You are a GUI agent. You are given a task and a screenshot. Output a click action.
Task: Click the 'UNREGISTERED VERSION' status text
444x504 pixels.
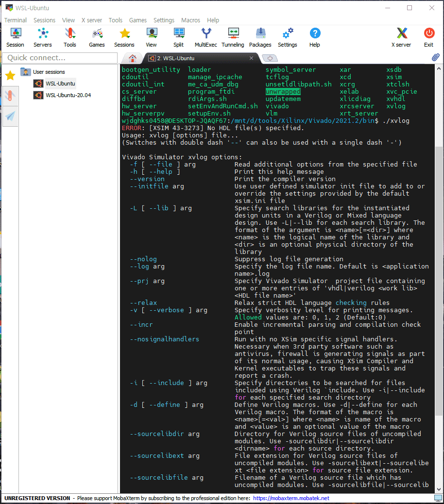[37, 498]
